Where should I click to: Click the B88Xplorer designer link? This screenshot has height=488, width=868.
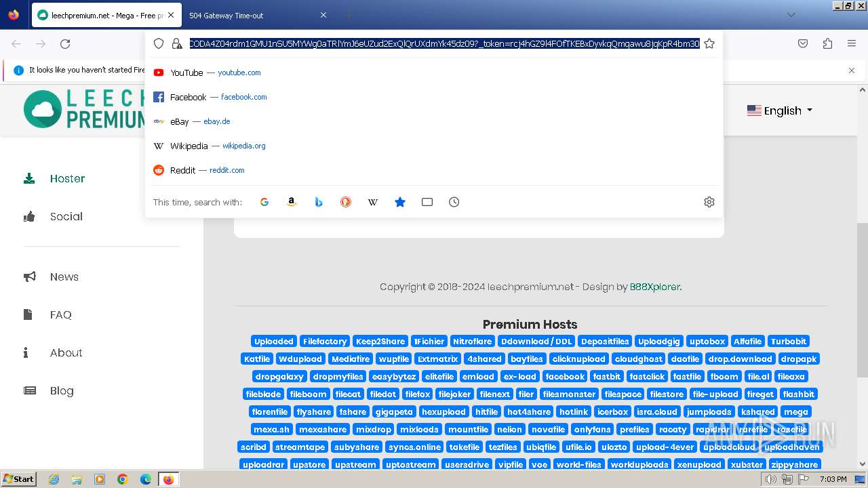[x=654, y=287]
